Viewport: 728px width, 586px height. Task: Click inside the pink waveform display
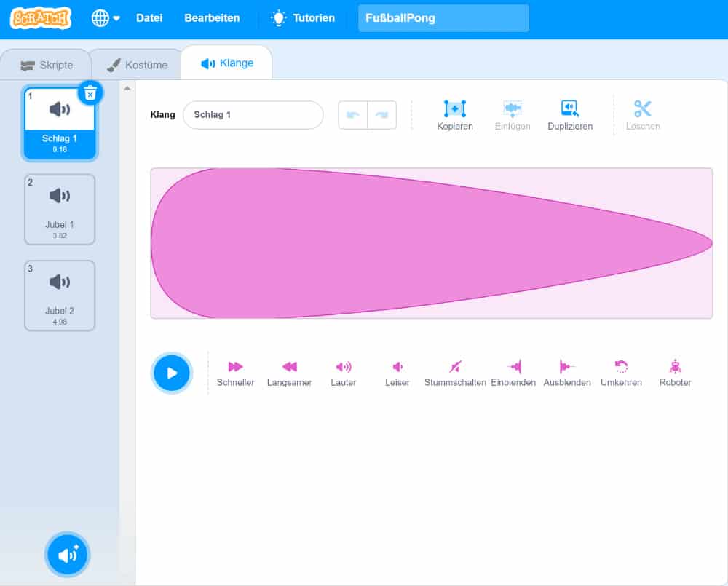(x=431, y=243)
